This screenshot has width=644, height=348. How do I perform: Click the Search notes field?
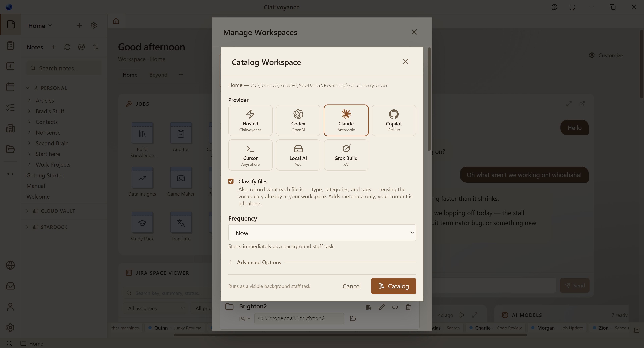(x=64, y=68)
